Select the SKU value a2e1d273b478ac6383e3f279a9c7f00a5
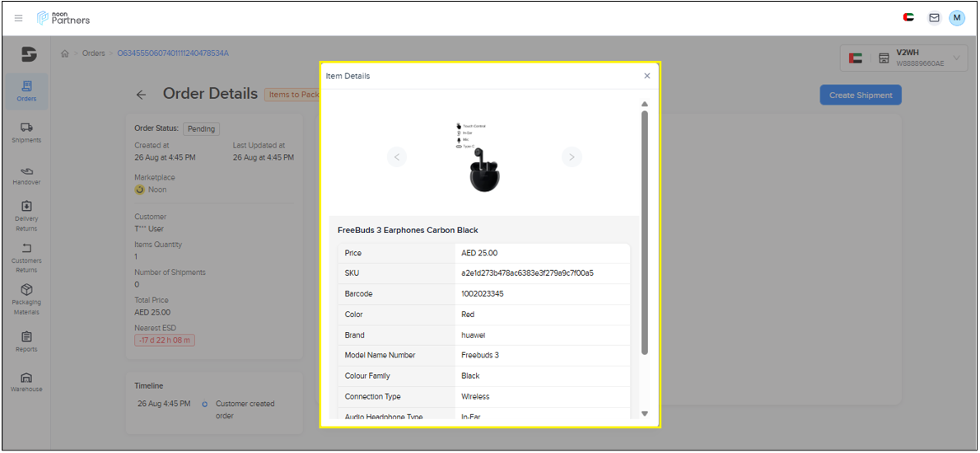Viewport: 980px width, 453px height. [x=528, y=273]
